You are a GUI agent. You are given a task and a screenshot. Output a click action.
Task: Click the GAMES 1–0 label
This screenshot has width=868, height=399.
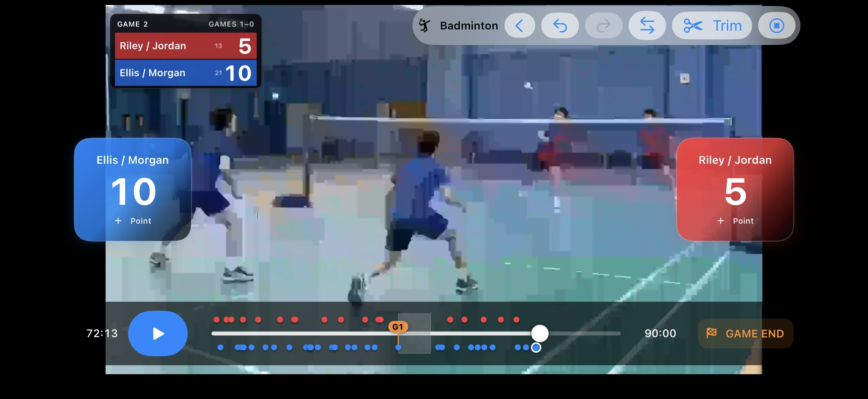pos(231,24)
